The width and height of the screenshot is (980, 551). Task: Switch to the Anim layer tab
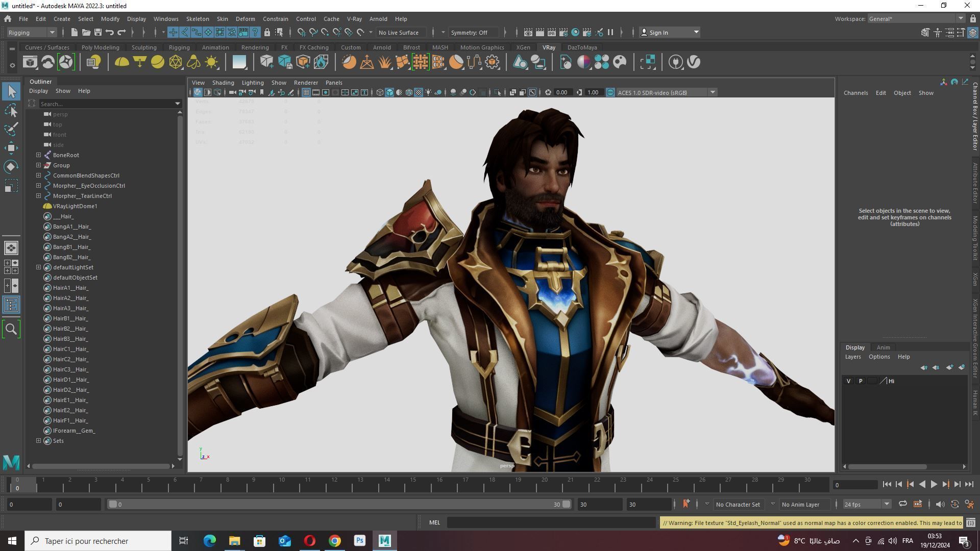pos(883,347)
